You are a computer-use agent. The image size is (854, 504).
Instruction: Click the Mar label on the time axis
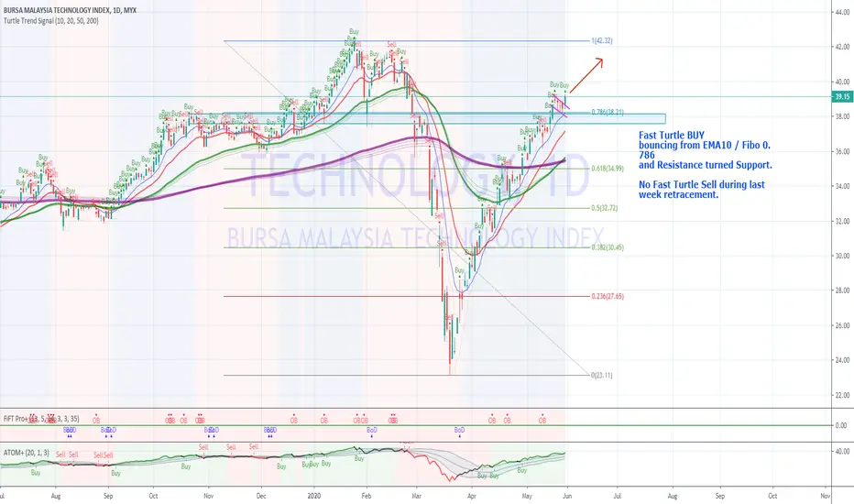pos(417,496)
